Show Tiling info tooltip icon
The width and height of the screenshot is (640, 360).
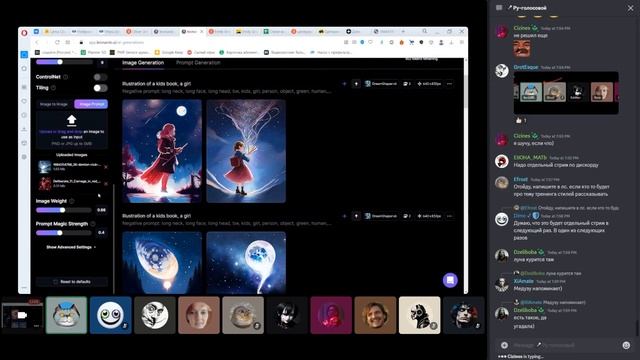[x=53, y=88]
